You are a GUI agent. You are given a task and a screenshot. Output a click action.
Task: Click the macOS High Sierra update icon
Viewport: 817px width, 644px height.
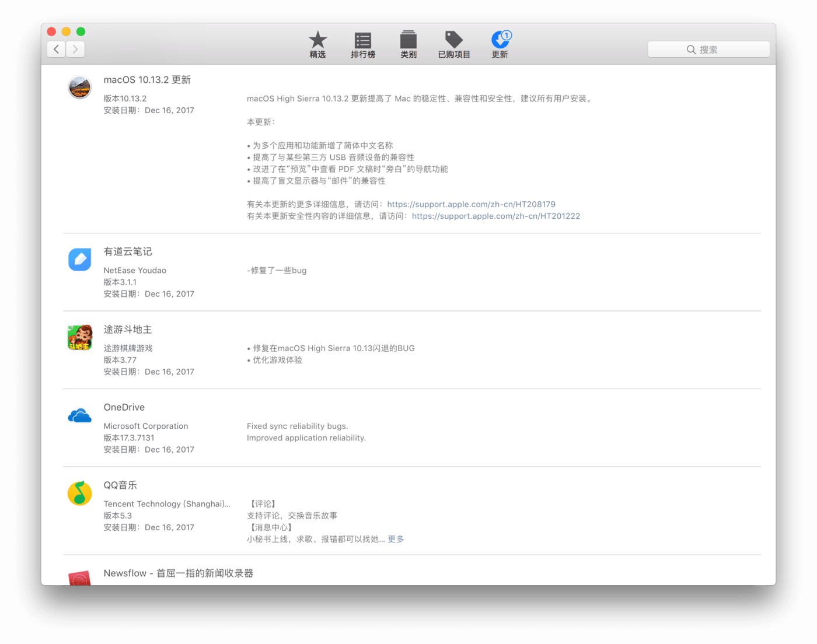point(79,87)
